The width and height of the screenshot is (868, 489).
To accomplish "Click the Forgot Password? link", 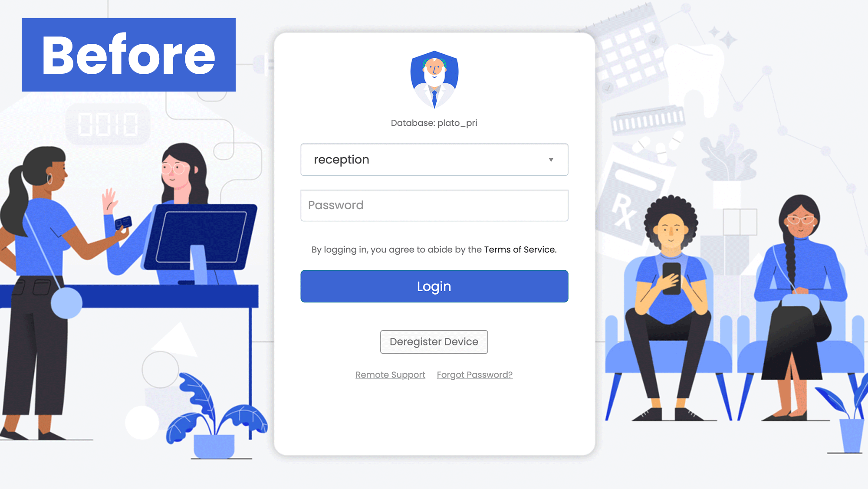I will tap(474, 374).
